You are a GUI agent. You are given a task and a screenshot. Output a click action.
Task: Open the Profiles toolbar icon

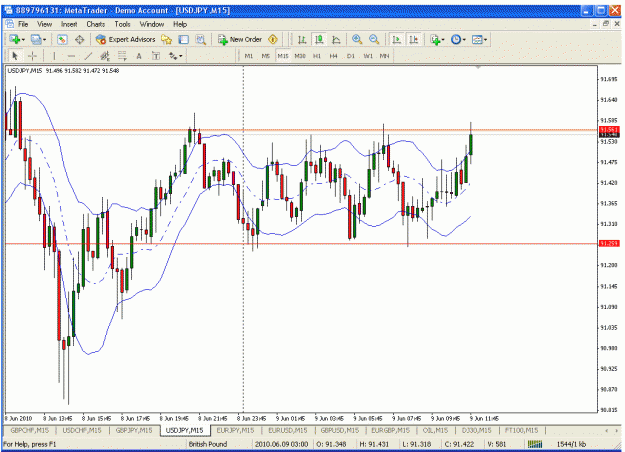(36, 39)
